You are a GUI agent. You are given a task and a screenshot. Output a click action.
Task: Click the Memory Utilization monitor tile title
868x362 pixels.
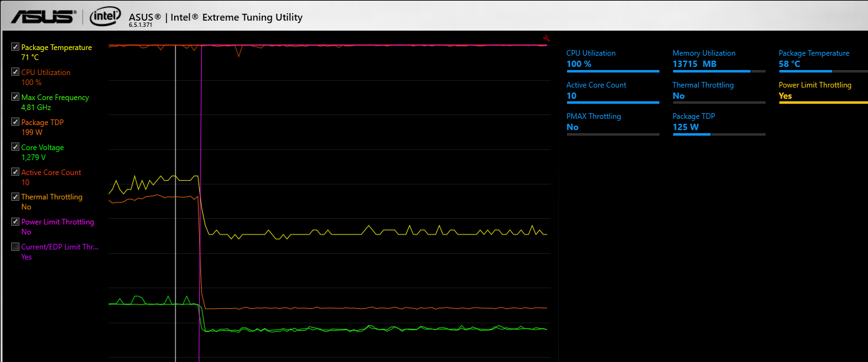tap(704, 53)
